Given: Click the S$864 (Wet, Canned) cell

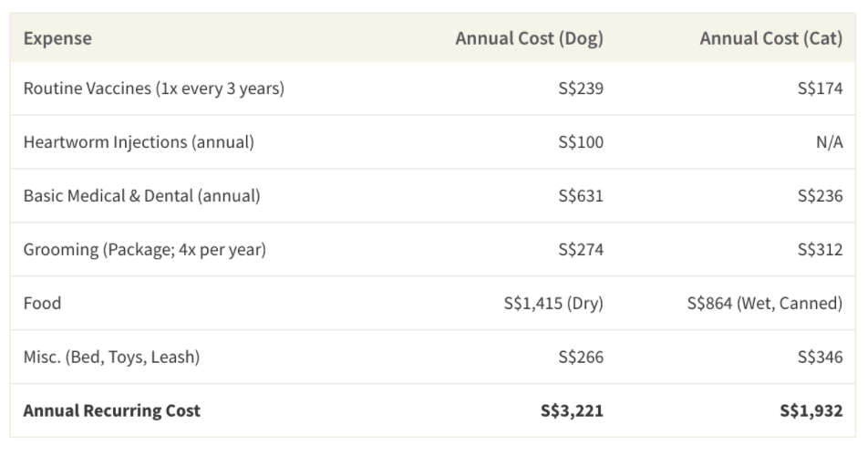Looking at the screenshot, I should [x=764, y=303].
